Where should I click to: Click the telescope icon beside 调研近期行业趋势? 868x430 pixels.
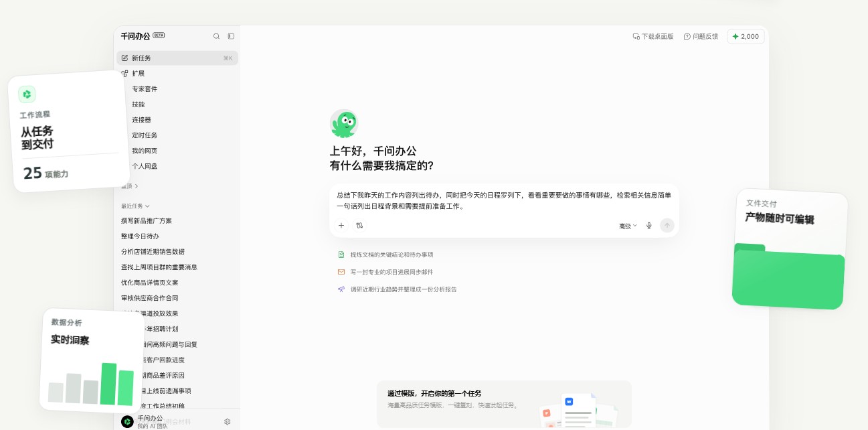click(341, 289)
